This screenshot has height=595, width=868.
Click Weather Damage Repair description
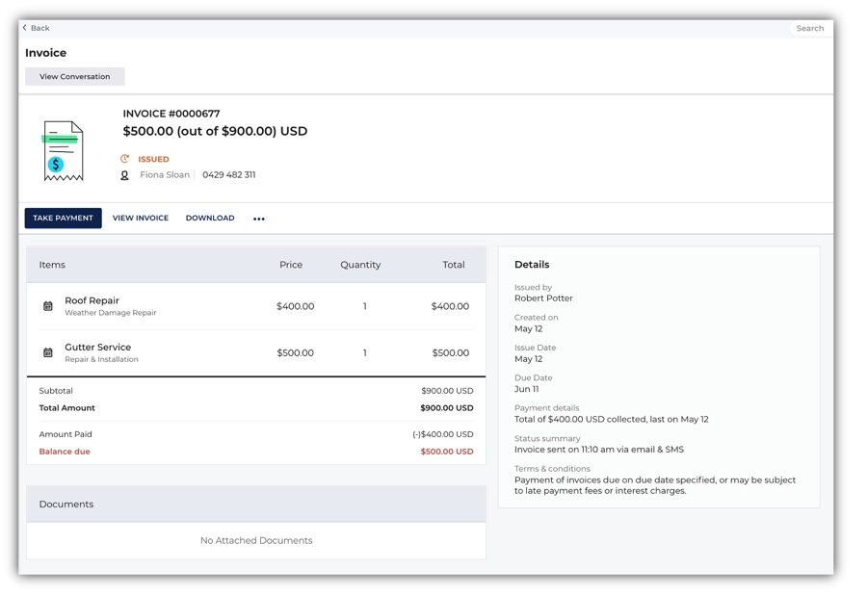(111, 313)
